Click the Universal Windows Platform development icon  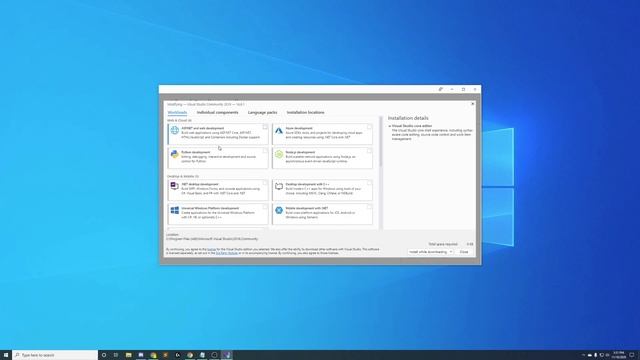point(175,210)
